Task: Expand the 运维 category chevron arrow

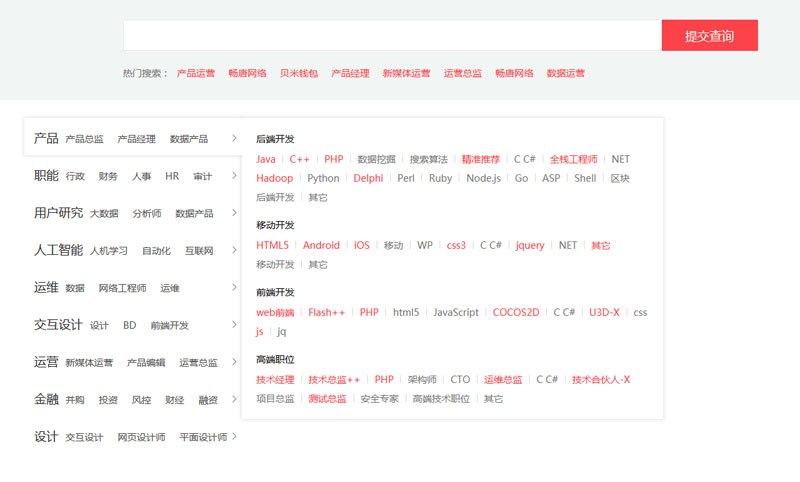Action: 234,287
